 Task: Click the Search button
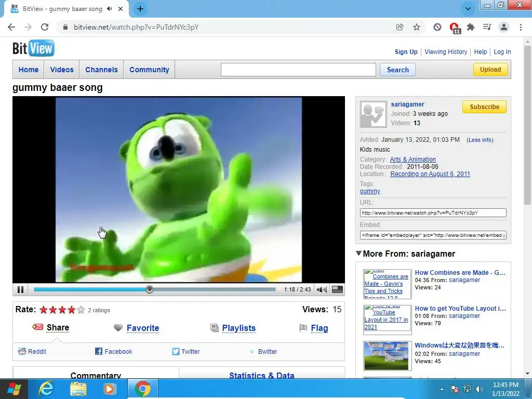(x=397, y=70)
